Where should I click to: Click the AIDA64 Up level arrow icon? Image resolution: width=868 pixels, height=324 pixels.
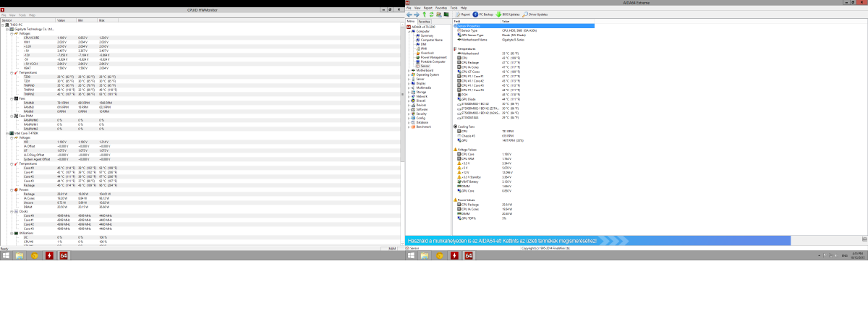(x=425, y=14)
